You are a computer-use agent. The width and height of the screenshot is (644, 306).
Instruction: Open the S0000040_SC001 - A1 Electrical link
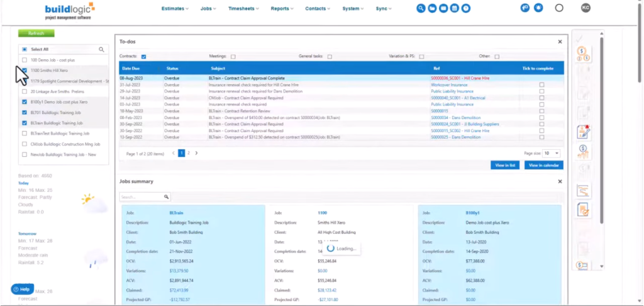(458, 98)
